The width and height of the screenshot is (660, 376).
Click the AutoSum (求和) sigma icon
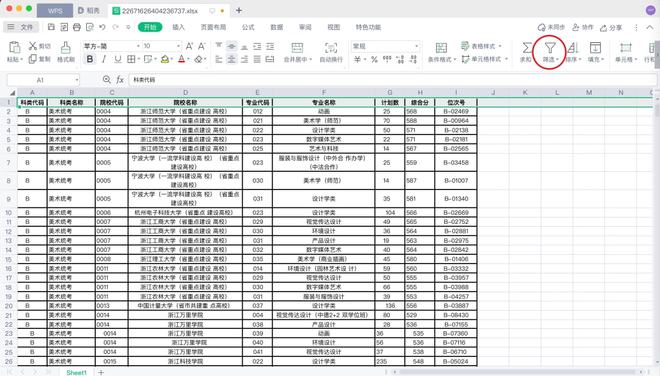527,48
